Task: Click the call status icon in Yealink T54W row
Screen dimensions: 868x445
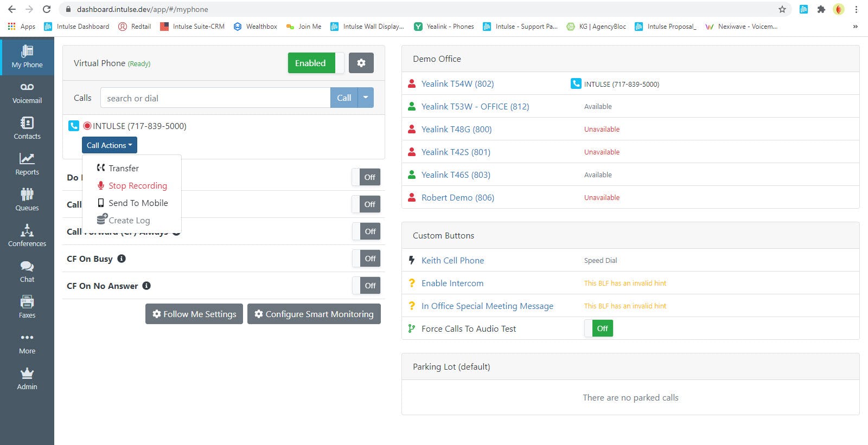Action: coord(576,83)
